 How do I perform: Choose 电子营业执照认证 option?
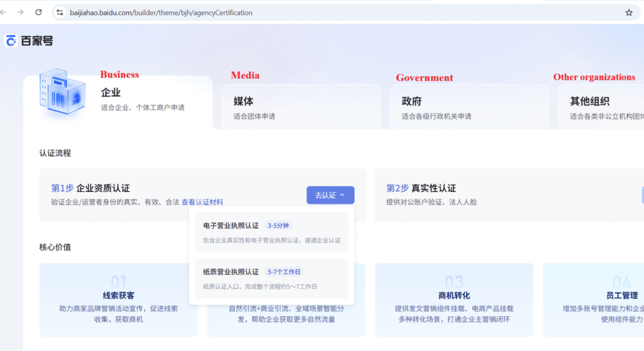click(272, 233)
